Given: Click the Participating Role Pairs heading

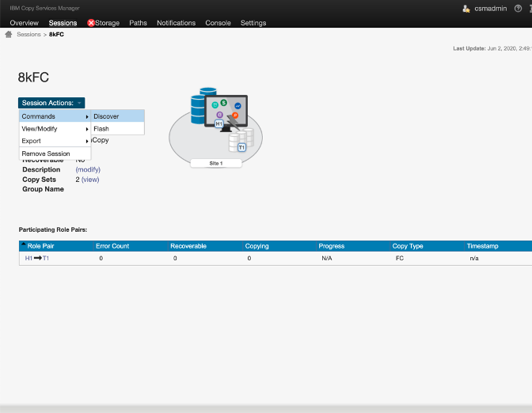Looking at the screenshot, I should pyautogui.click(x=53, y=229).
